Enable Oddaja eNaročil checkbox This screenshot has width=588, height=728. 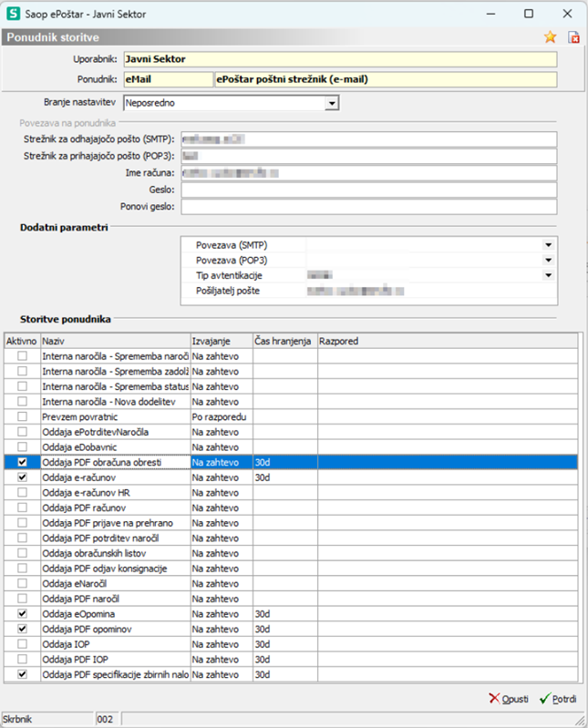click(x=22, y=583)
